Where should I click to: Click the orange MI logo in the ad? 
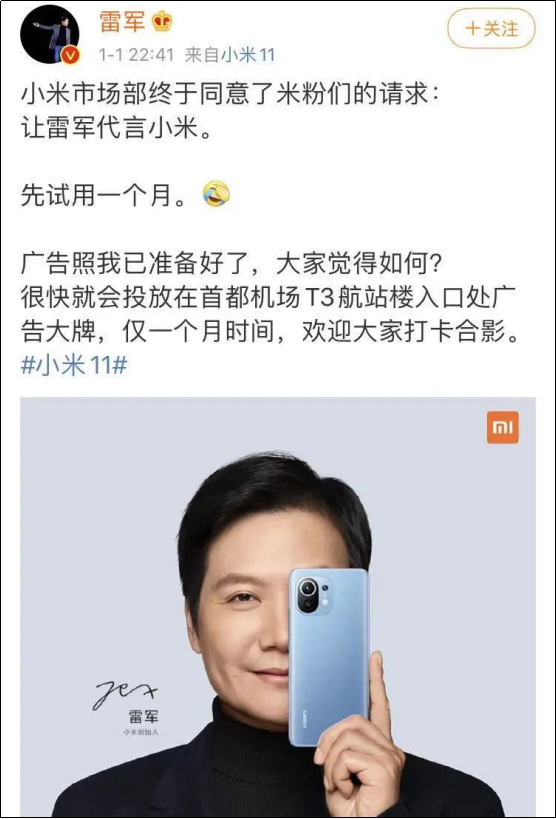503,427
